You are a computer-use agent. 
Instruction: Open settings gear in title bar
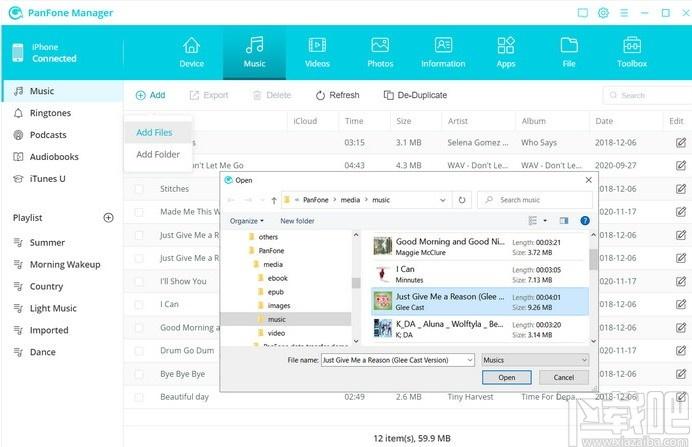(603, 13)
